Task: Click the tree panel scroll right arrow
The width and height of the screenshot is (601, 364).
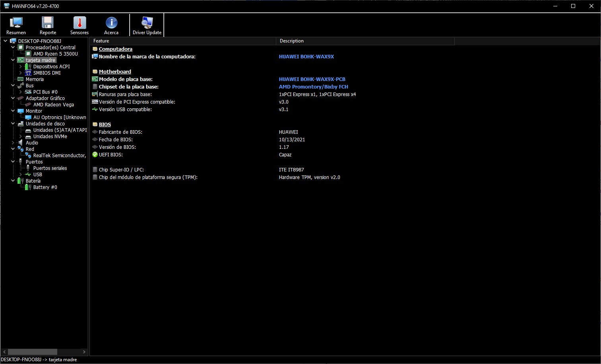Action: [x=84, y=352]
